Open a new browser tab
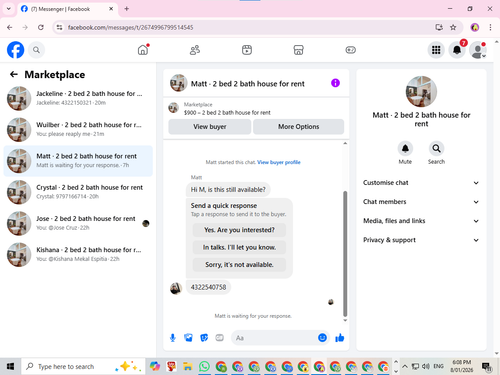 click(x=127, y=9)
